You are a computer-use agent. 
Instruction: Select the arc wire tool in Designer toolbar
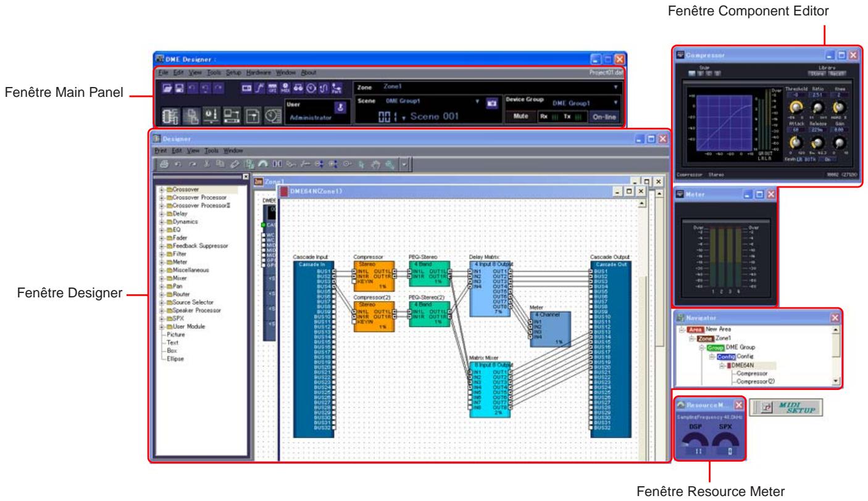tap(263, 164)
